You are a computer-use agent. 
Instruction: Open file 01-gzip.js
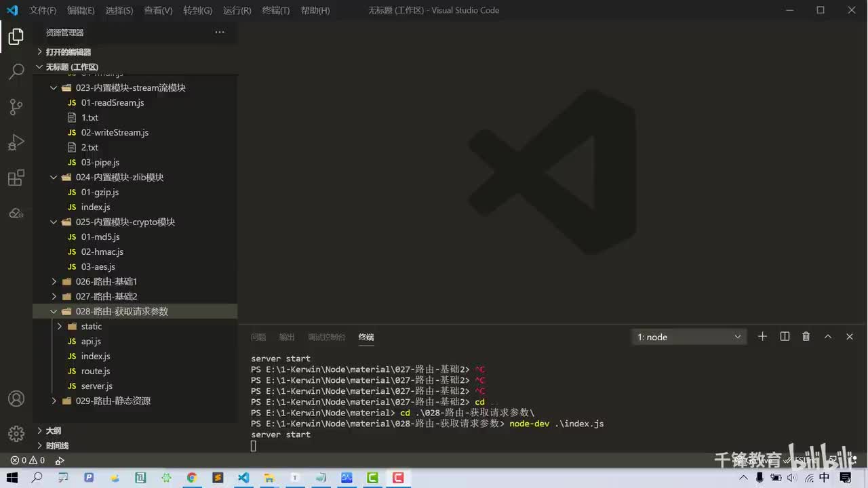135,192
